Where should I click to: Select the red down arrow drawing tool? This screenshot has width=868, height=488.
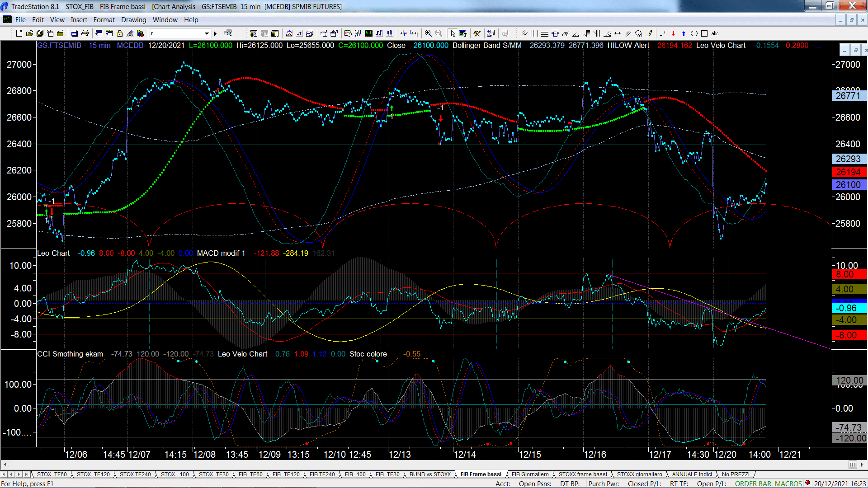673,33
